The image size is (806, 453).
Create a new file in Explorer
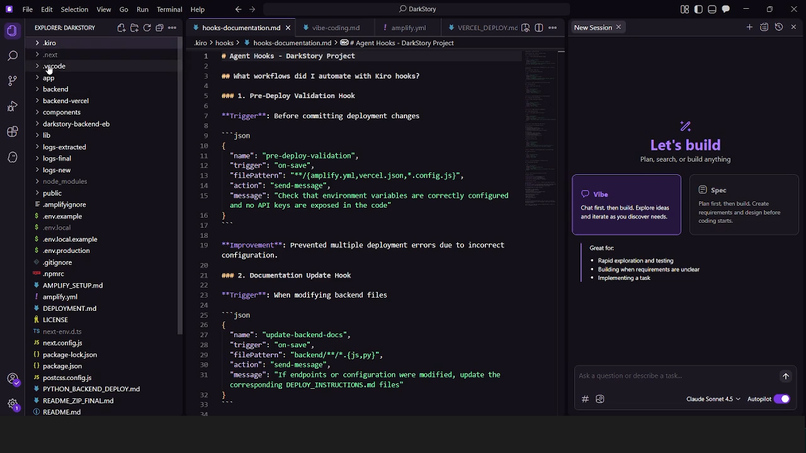pos(121,28)
